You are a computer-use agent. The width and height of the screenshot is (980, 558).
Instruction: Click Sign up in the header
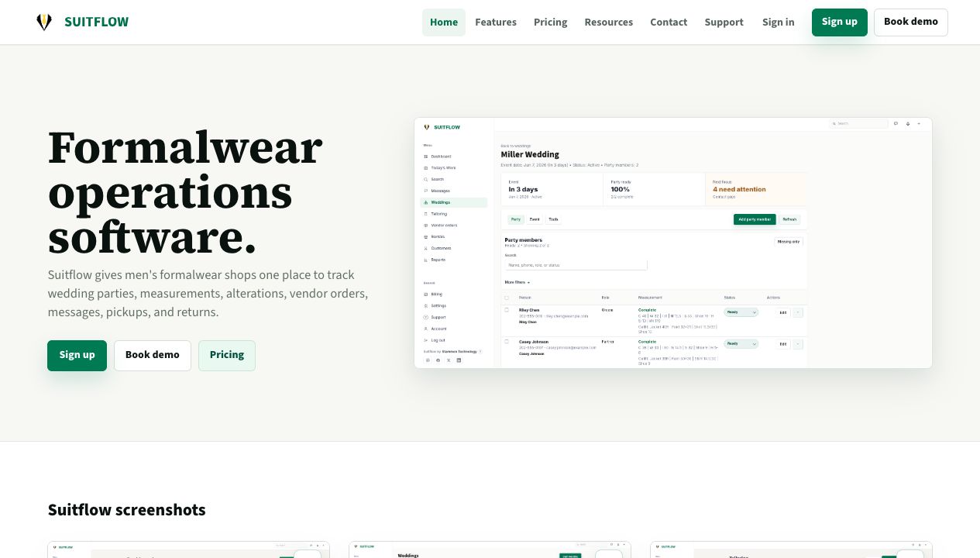pyautogui.click(x=840, y=22)
